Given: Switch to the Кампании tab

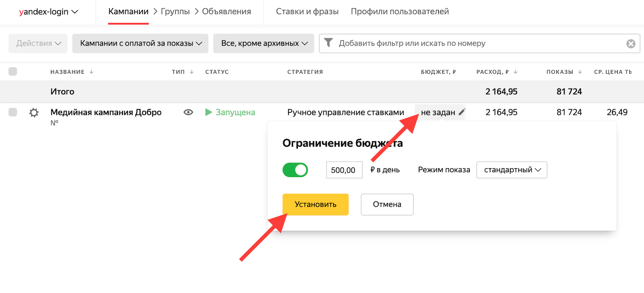Looking at the screenshot, I should pyautogui.click(x=128, y=12).
